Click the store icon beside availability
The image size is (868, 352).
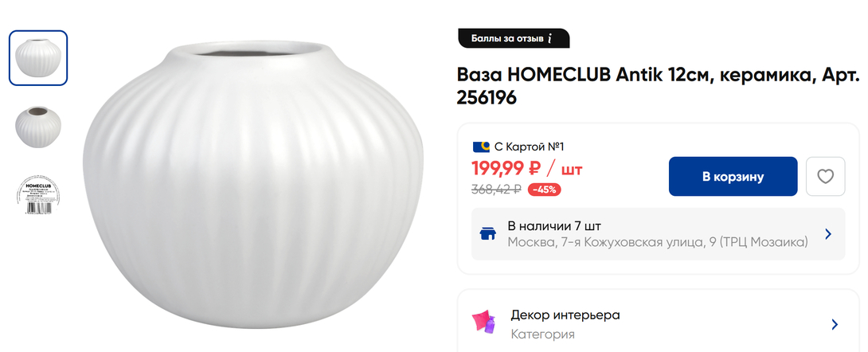coord(487,234)
